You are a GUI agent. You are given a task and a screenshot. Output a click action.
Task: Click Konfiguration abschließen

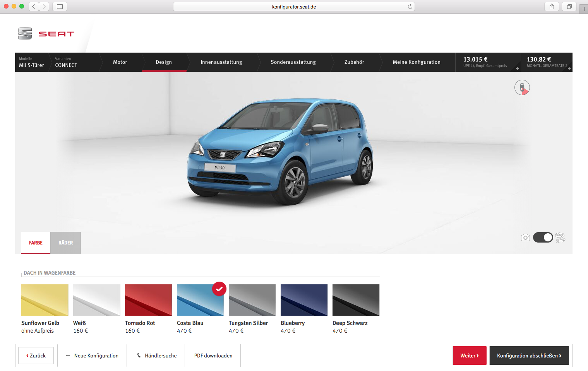click(x=529, y=356)
